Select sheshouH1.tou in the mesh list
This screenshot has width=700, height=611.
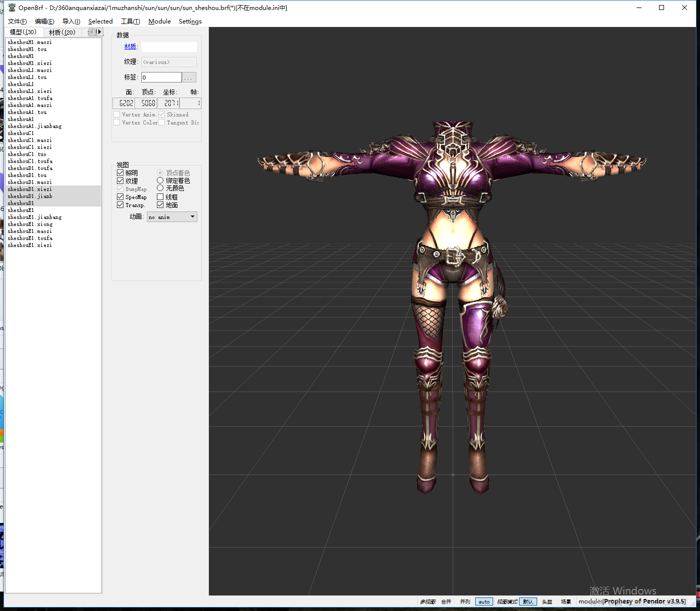click(53, 49)
